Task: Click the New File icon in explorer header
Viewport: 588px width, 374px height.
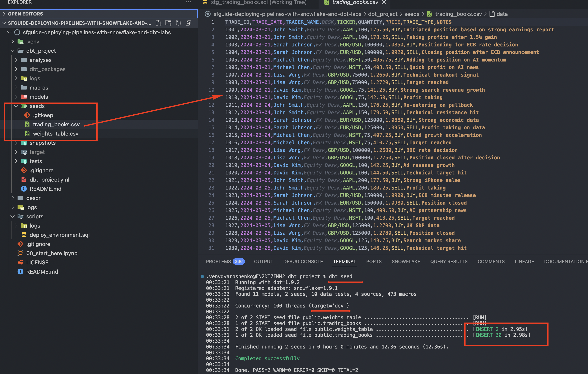Action: point(158,23)
